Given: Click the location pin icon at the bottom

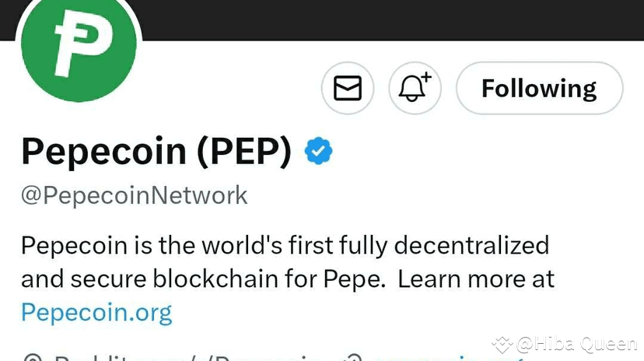Looking at the screenshot, I should coord(31,357).
